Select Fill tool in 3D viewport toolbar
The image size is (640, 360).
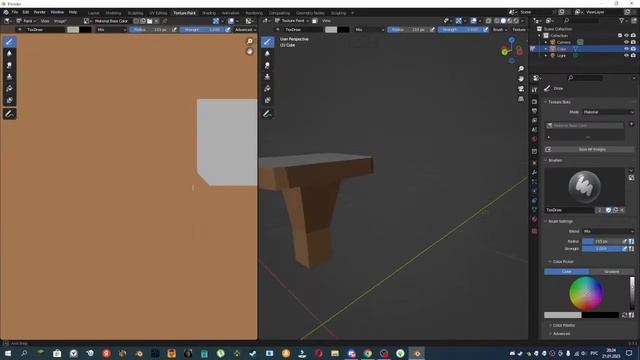267,89
